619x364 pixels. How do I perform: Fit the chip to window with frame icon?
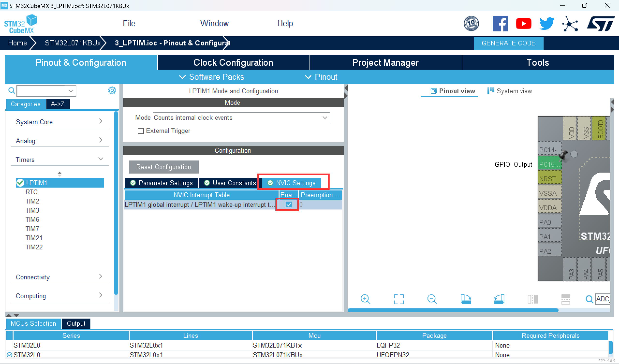click(399, 299)
